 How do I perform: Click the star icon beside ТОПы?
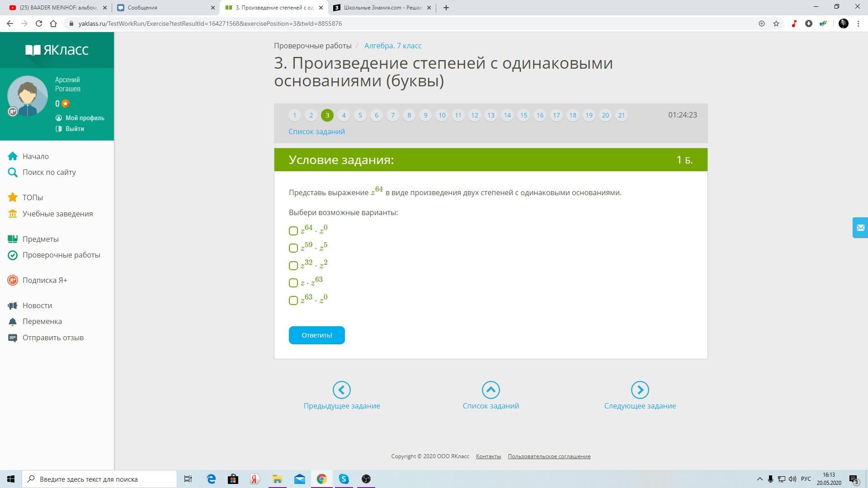click(13, 197)
